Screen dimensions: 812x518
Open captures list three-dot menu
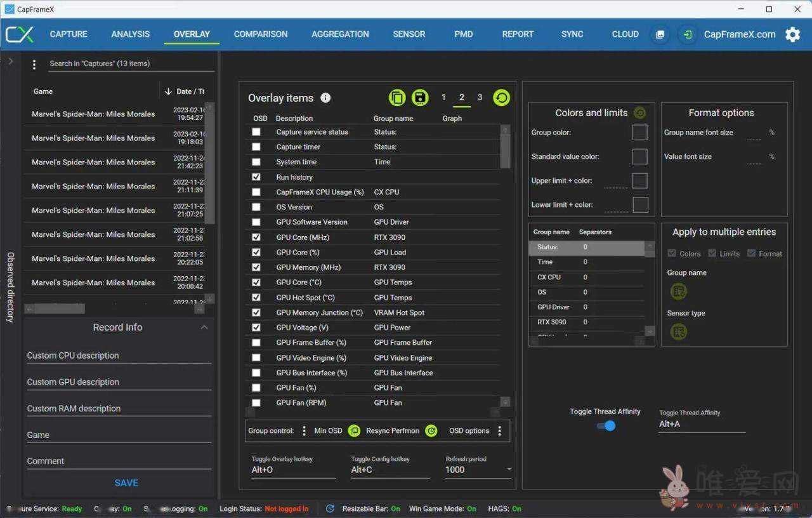pos(34,64)
